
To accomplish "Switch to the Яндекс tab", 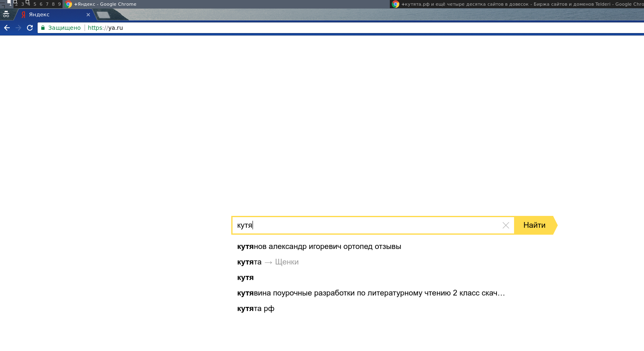I will tap(56, 15).
